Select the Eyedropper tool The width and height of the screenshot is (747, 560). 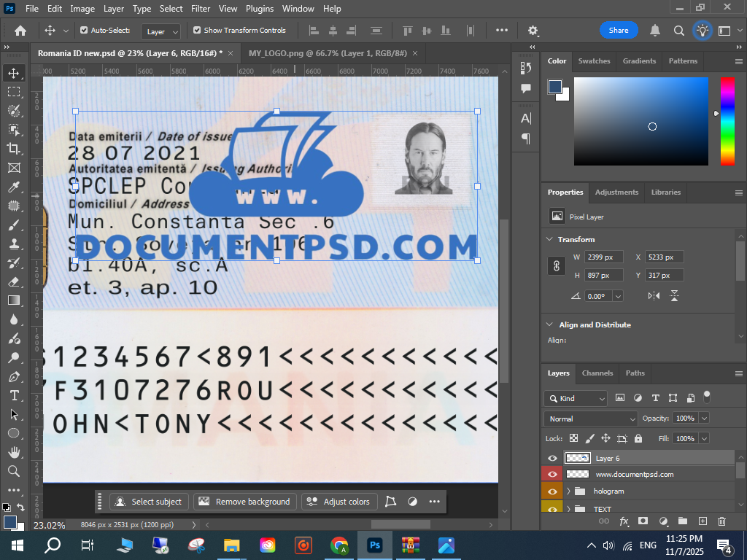[14, 187]
